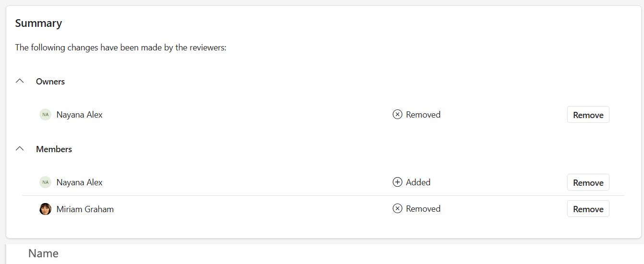Viewport: 644px width, 264px height.
Task: Click the Added status text for Nayana Alex
Action: [418, 182]
